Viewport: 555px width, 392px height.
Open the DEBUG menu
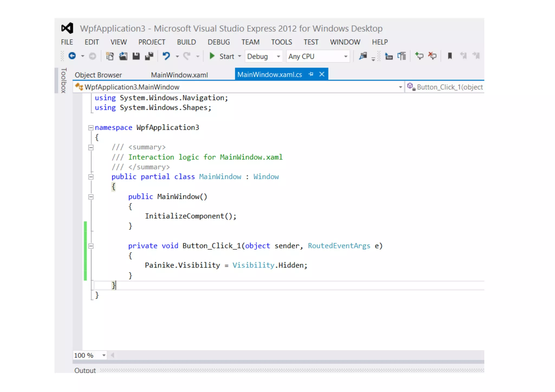click(x=219, y=42)
